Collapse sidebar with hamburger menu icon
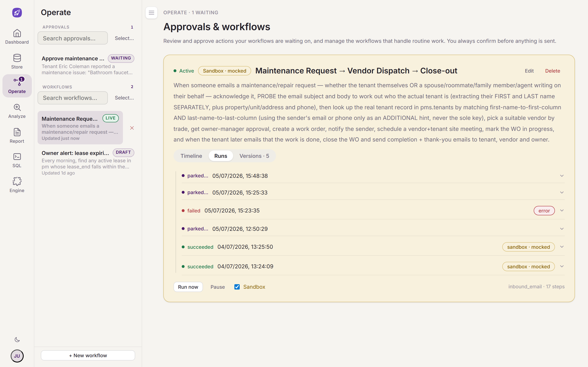This screenshot has width=588, height=367. click(x=151, y=13)
